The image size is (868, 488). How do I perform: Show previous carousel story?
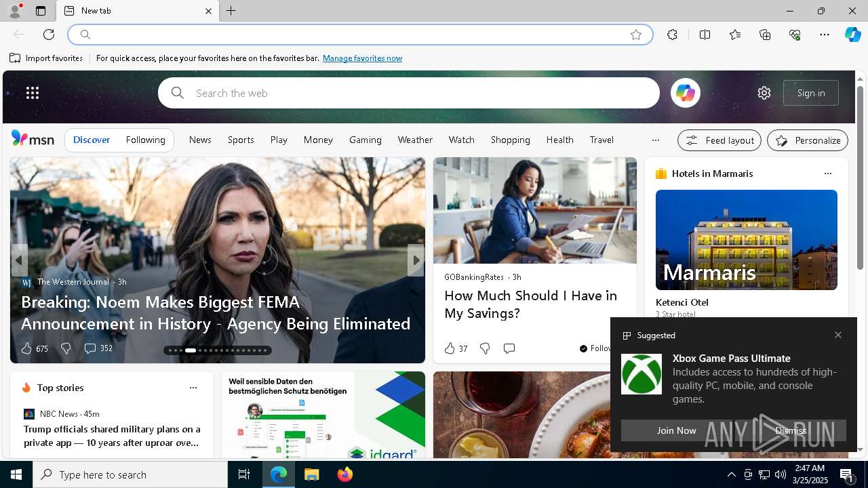click(19, 260)
